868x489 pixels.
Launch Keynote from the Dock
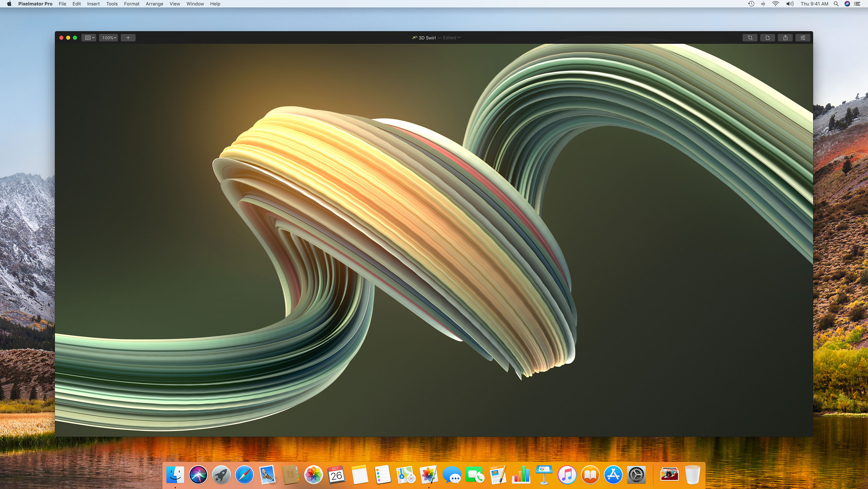(x=544, y=474)
